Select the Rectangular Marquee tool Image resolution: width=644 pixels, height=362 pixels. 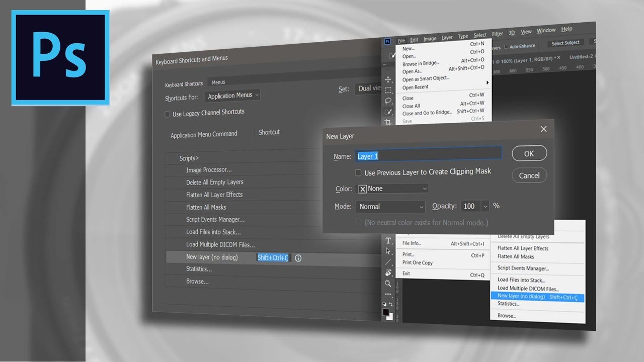point(388,90)
